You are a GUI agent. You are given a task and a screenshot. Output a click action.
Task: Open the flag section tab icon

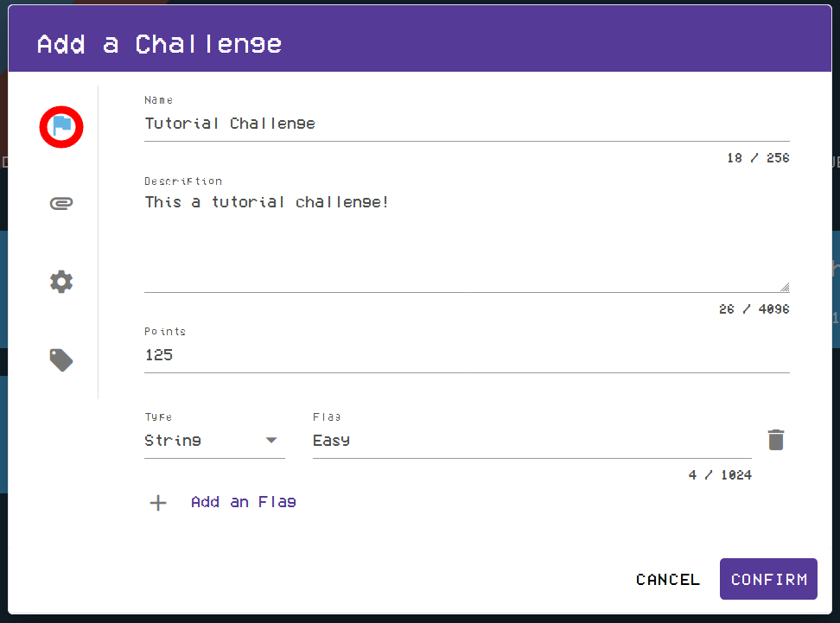coord(61,127)
